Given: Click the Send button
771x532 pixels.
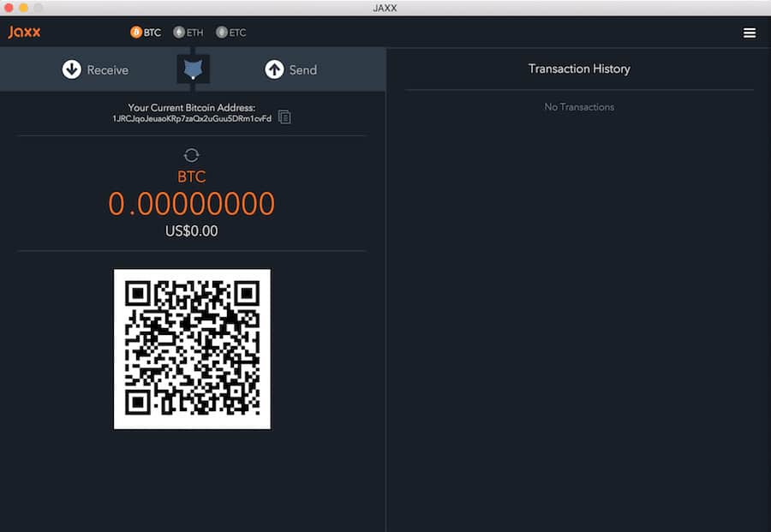Looking at the screenshot, I should pos(291,69).
